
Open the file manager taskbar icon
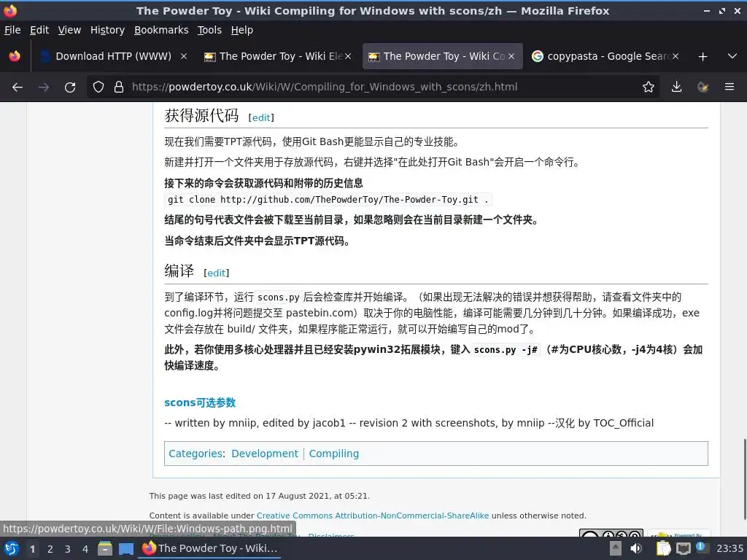(105, 548)
